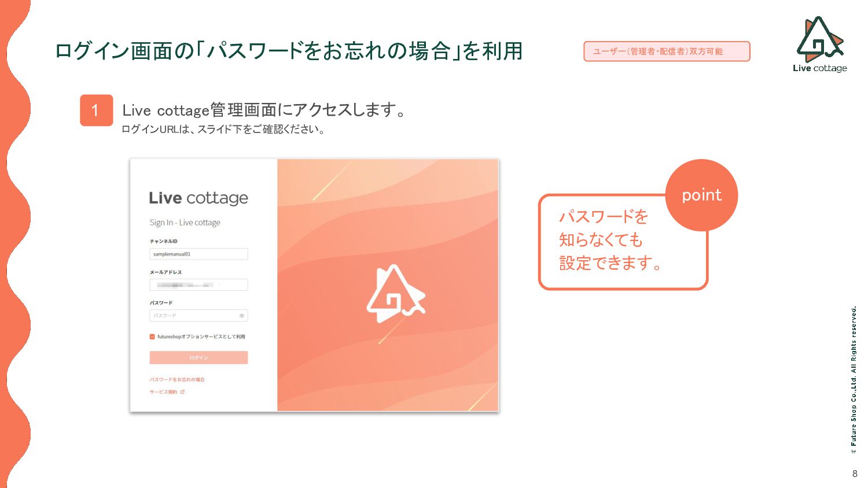Click the orange point circle badge
Viewport: 868px width, 488px height.
[701, 195]
